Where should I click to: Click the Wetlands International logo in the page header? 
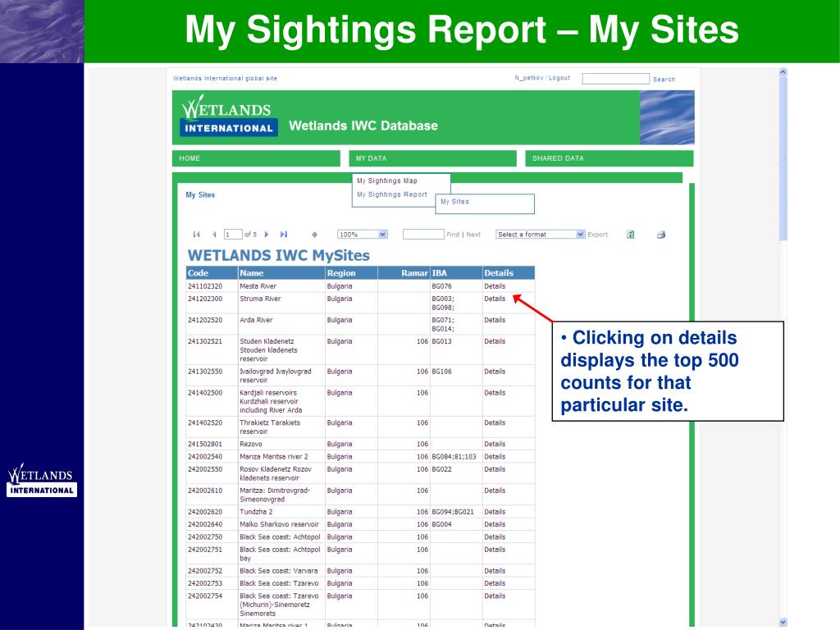[229, 116]
